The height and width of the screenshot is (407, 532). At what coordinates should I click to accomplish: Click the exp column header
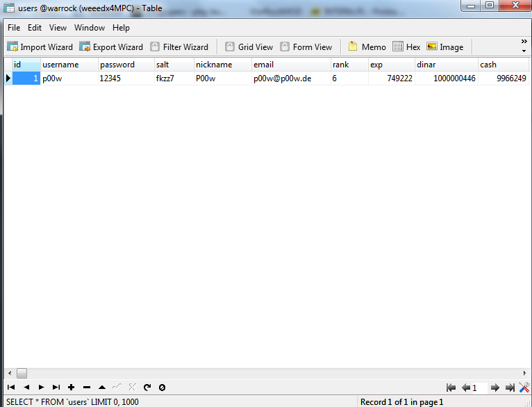pos(392,65)
